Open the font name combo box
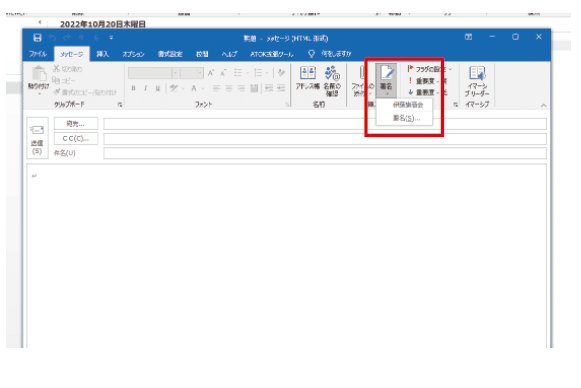 pyautogui.click(x=153, y=73)
